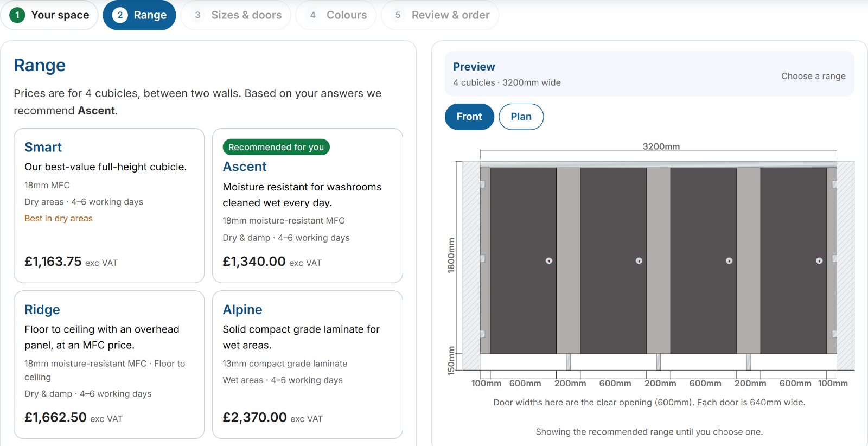This screenshot has width=868, height=446.
Task: Click the step 5 number badge
Action: 398,15
